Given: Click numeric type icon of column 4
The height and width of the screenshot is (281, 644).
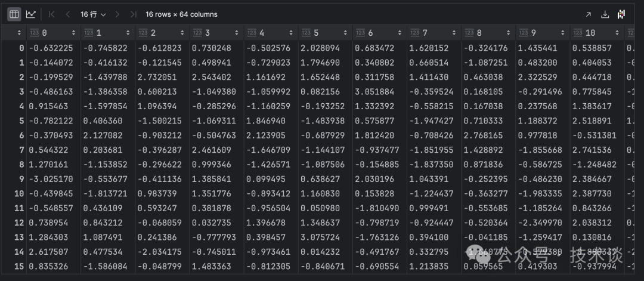Looking at the screenshot, I should [252, 33].
